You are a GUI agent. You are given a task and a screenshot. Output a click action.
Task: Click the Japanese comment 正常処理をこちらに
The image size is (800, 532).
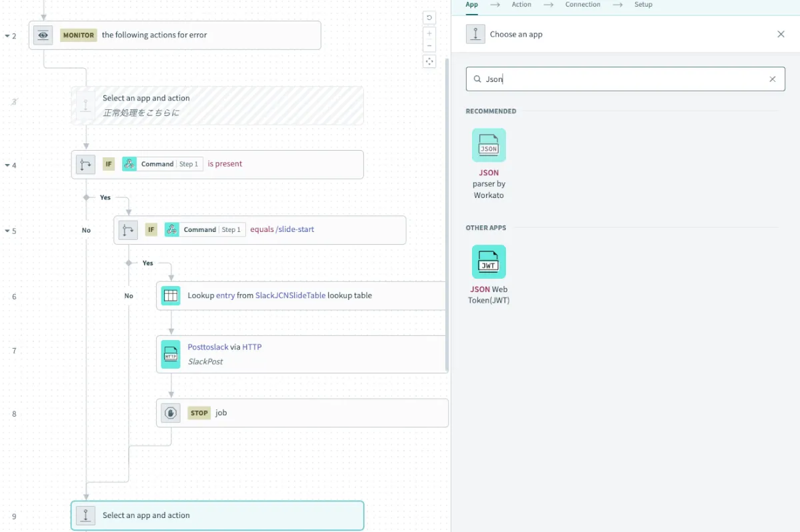[x=141, y=113]
